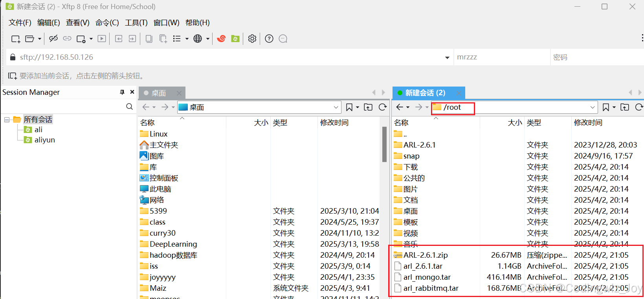Open the 工具(T) menu
Screen dimensions: 644x299
136,22
